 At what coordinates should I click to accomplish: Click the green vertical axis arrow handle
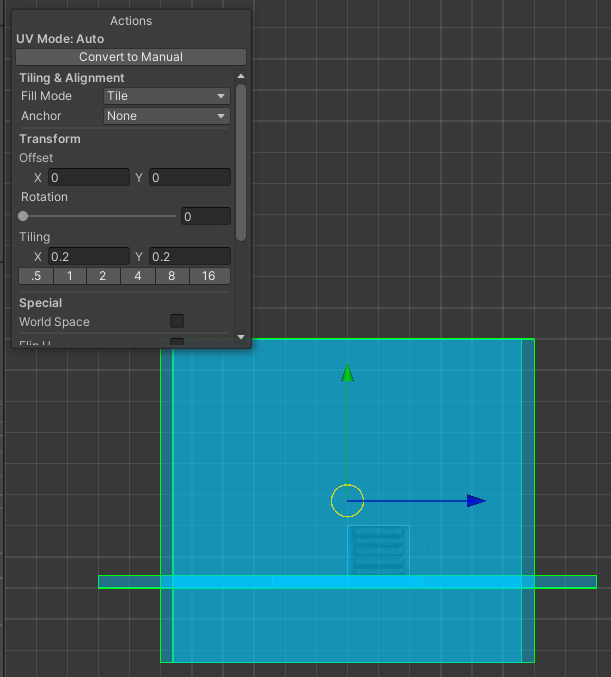pyautogui.click(x=347, y=373)
